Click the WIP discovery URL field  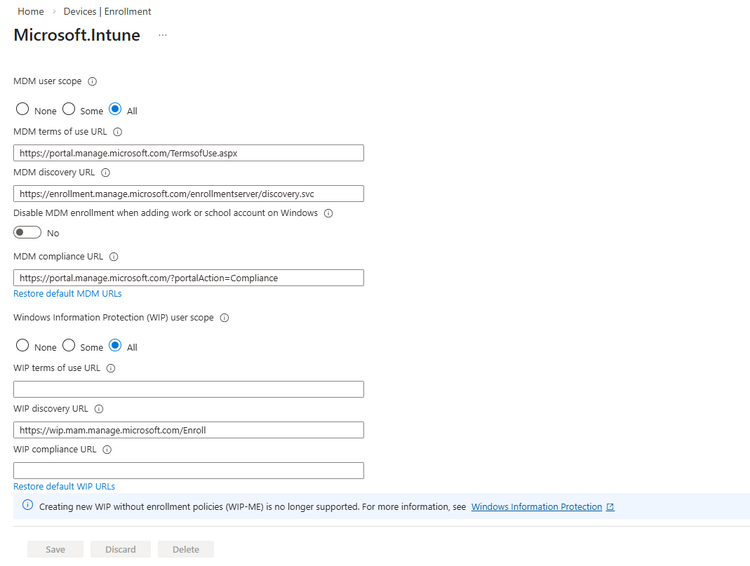188,430
